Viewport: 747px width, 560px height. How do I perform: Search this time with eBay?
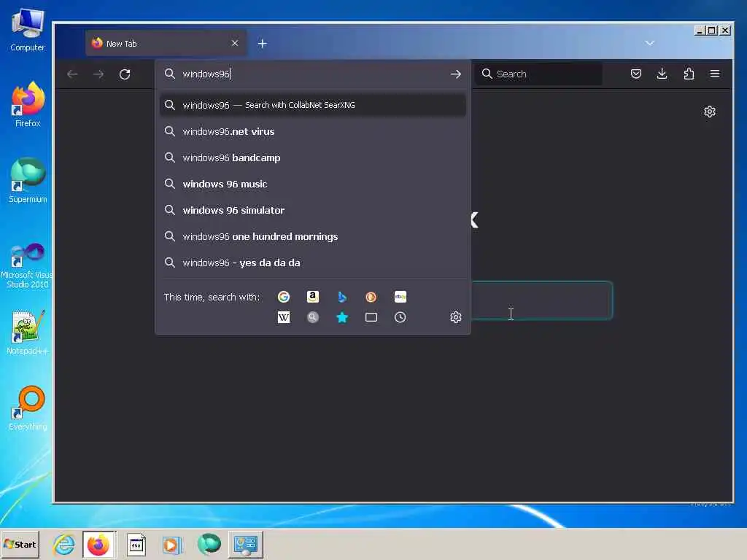[400, 297]
